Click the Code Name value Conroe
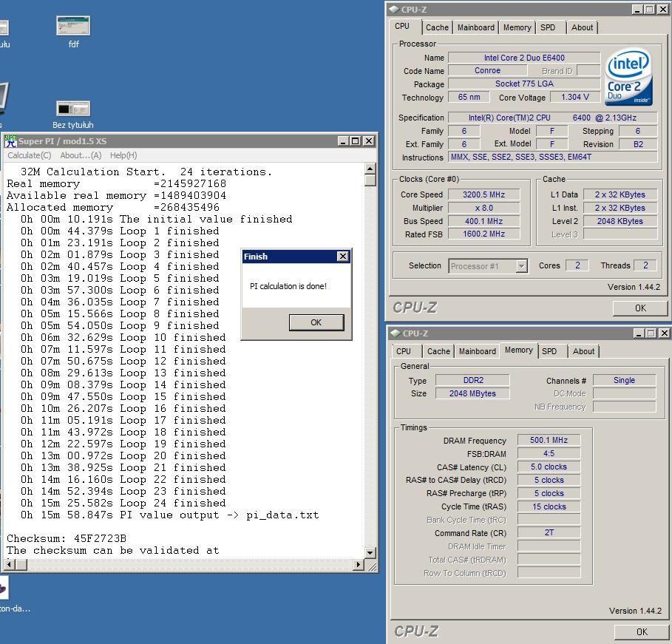Image resolution: width=672 pixels, height=644 pixels. tap(488, 70)
